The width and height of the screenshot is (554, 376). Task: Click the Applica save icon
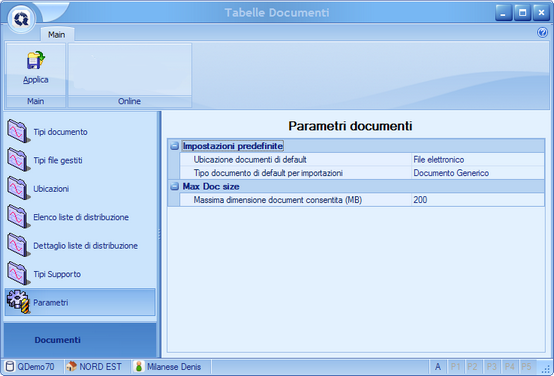click(36, 60)
